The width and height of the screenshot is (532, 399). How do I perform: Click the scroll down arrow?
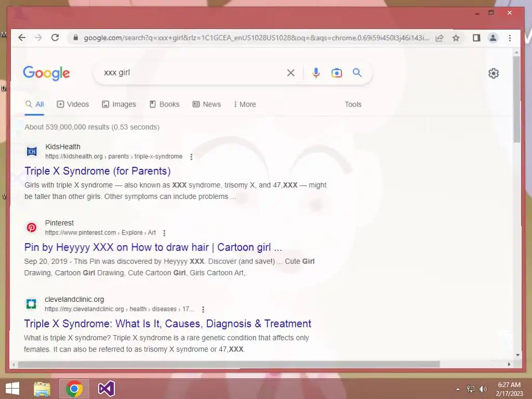pos(517,355)
